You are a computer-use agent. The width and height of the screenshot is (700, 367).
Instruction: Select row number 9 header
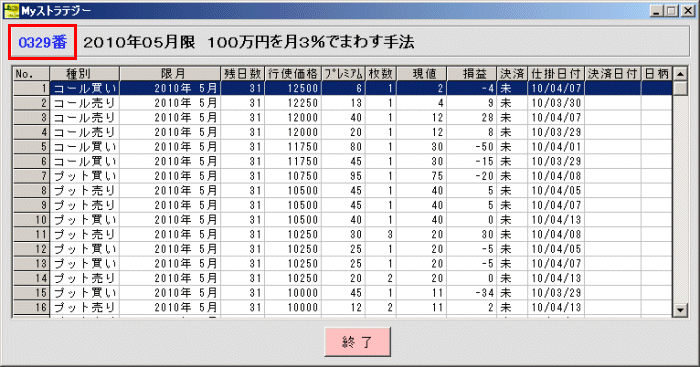(31, 205)
